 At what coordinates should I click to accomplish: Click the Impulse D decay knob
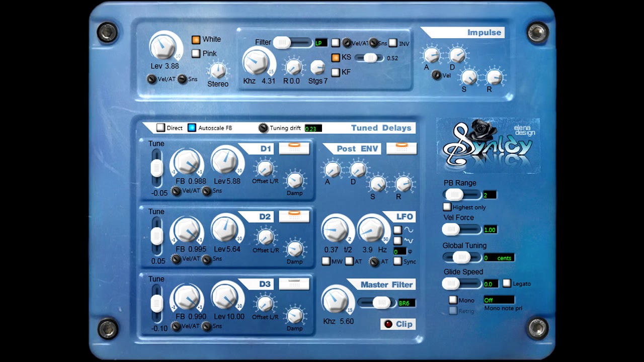(x=457, y=55)
